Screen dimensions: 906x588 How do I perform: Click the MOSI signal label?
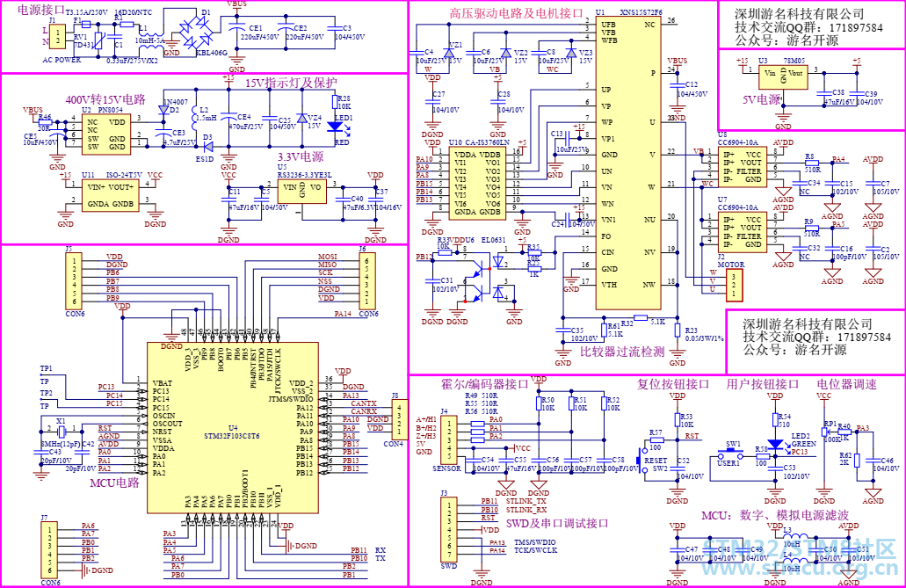(328, 256)
